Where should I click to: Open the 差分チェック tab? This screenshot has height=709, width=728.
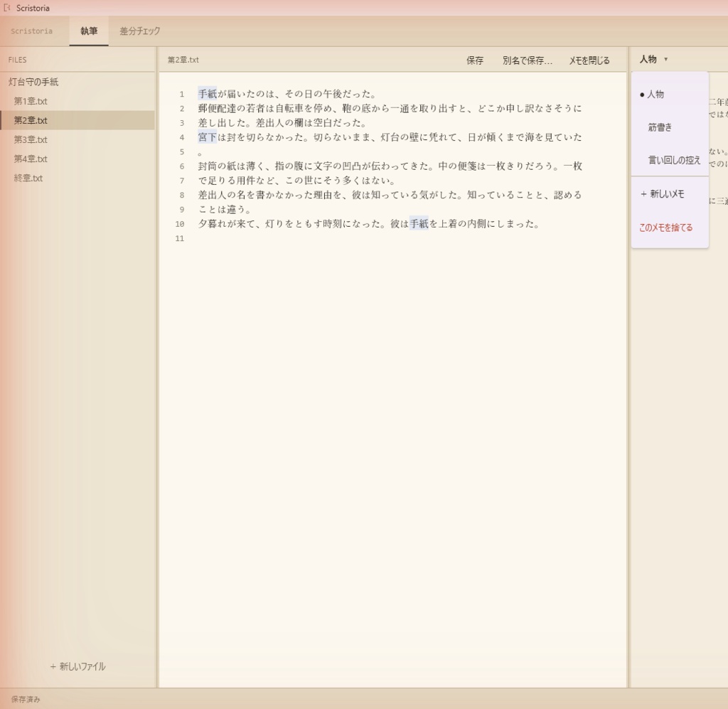pos(140,31)
